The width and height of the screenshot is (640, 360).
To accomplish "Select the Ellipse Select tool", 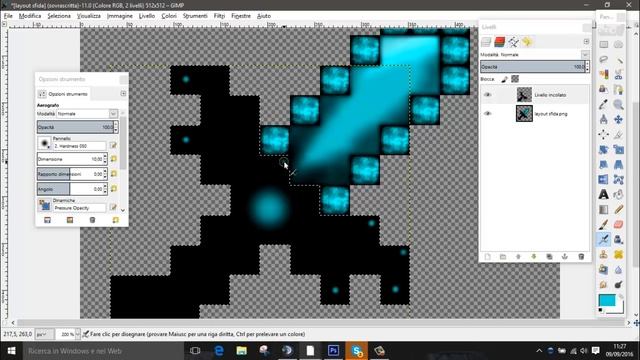I will tap(619, 44).
